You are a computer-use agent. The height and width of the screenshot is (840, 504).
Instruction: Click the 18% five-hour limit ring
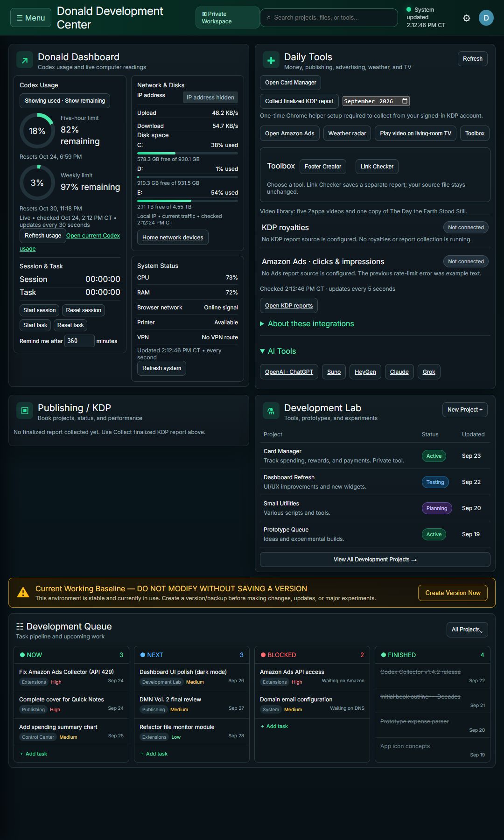click(37, 131)
